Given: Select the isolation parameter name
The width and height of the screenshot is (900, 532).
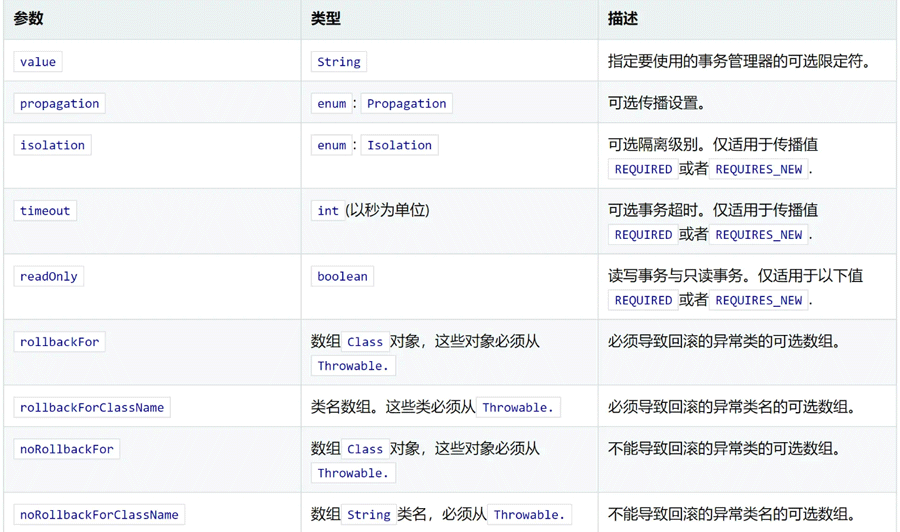Looking at the screenshot, I should coord(52,145).
